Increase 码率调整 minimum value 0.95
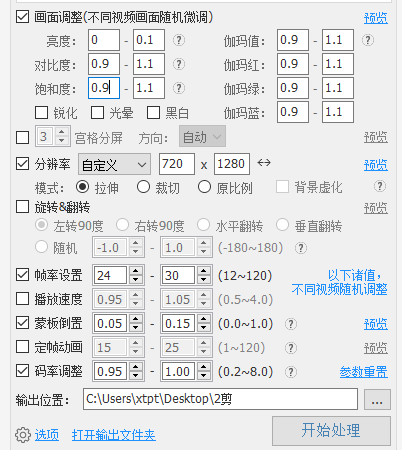The image size is (402, 450). pos(135,367)
